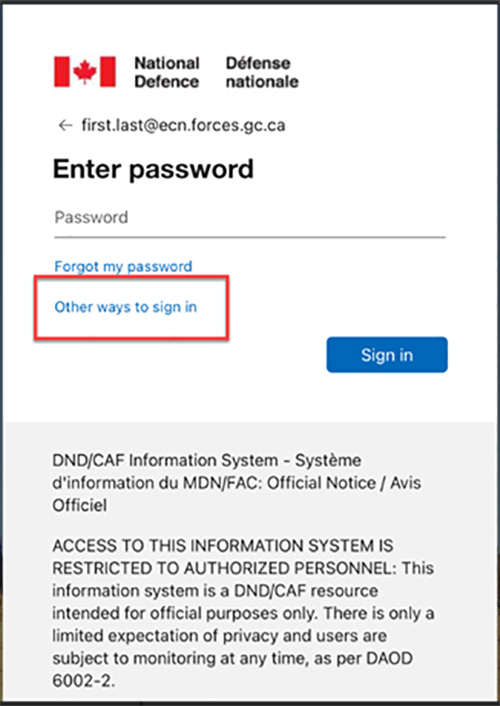Image resolution: width=500 pixels, height=706 pixels.
Task: Click the blue Sign in button
Action: pos(387,355)
